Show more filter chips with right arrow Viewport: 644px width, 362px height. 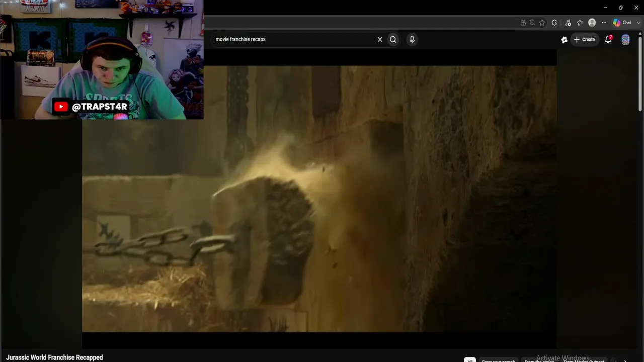pos(625,360)
